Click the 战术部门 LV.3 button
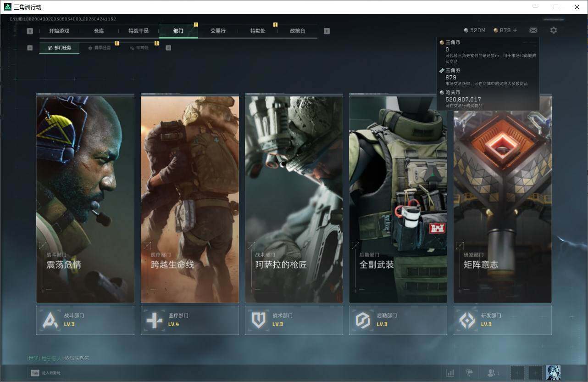The width and height of the screenshot is (588, 382). coord(294,320)
